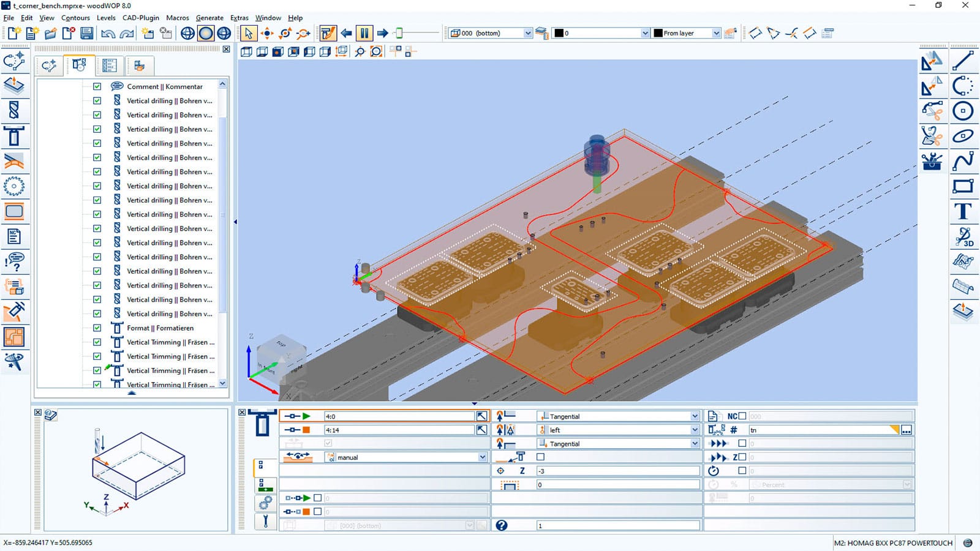Open the Generate menu
The image size is (980, 551).
coord(209,18)
